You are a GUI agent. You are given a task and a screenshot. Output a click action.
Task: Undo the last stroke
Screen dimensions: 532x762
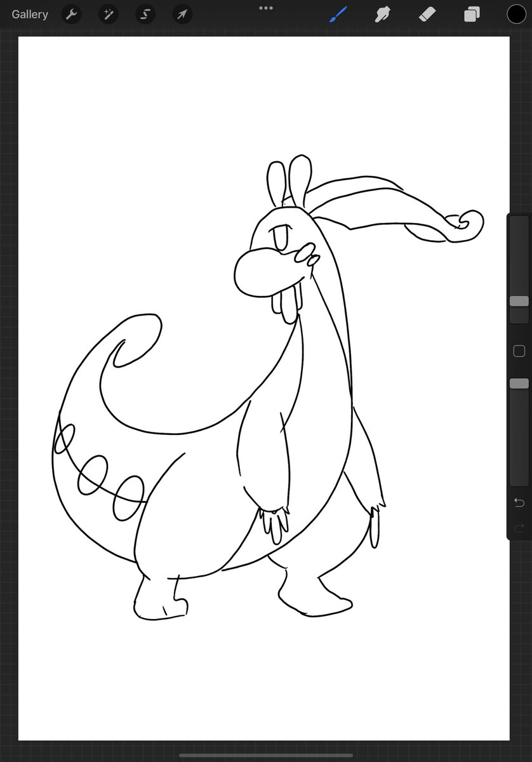pos(519,503)
